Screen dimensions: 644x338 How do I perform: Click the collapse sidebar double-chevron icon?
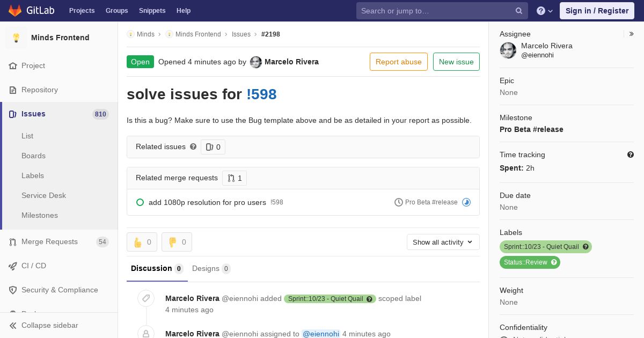tap(13, 326)
